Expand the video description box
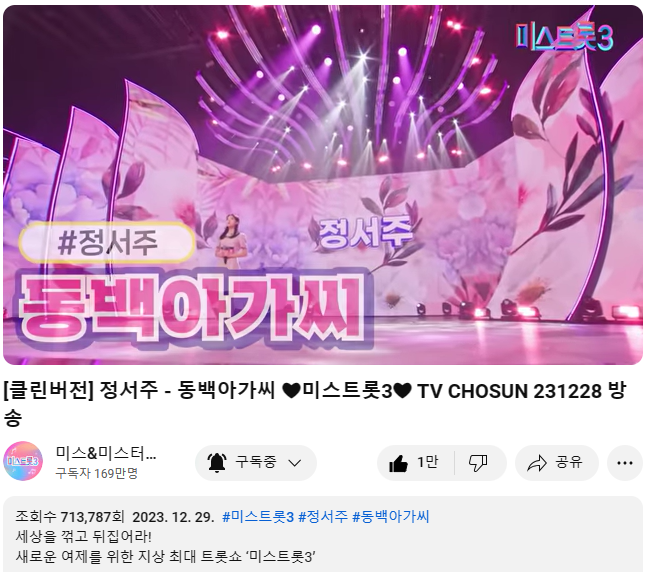This screenshot has height=572, width=647. [x=323, y=534]
